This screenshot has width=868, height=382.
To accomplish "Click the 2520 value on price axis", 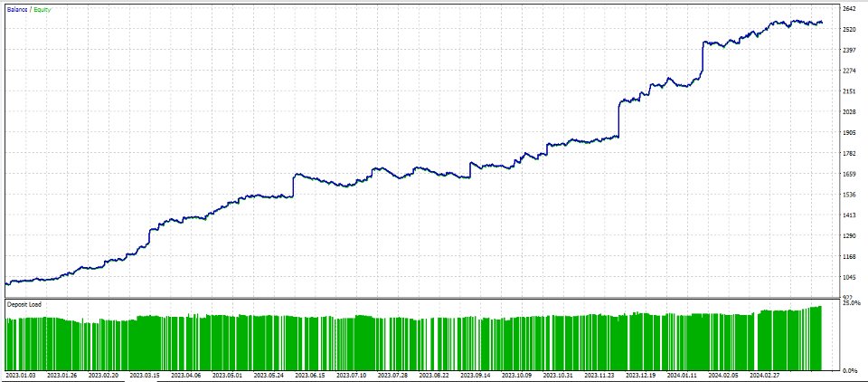I will click(x=849, y=29).
